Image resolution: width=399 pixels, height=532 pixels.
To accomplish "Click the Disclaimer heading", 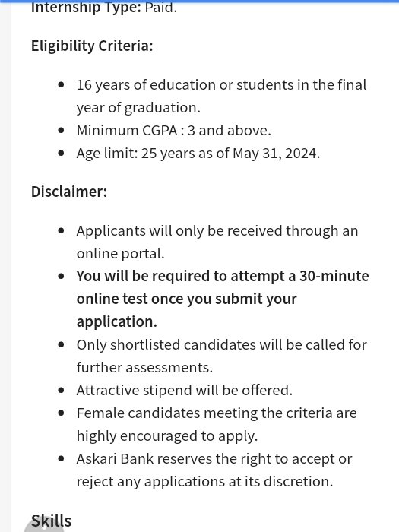I will coord(69,192).
